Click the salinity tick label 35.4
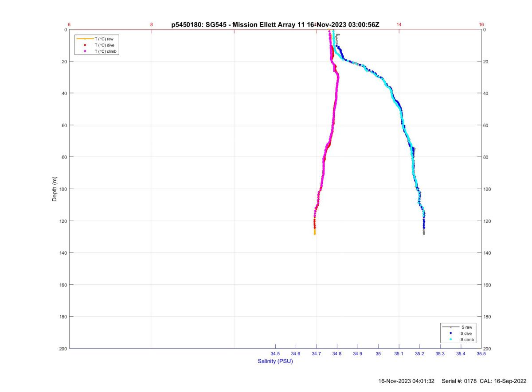532x392 pixels. [x=461, y=353]
